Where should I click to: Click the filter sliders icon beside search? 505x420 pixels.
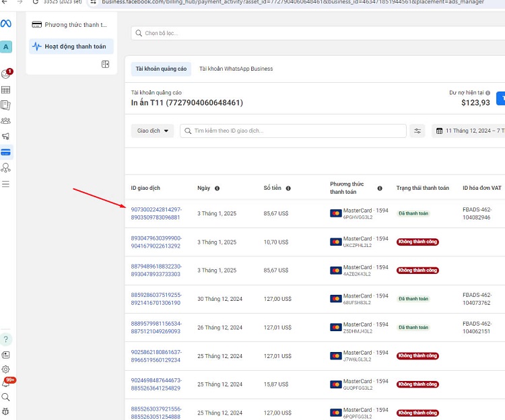(x=417, y=131)
